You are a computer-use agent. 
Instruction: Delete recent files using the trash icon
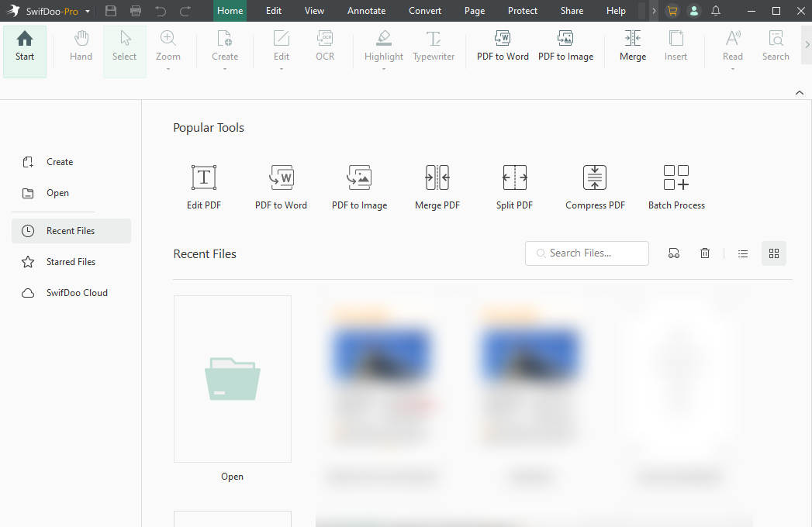coord(704,253)
